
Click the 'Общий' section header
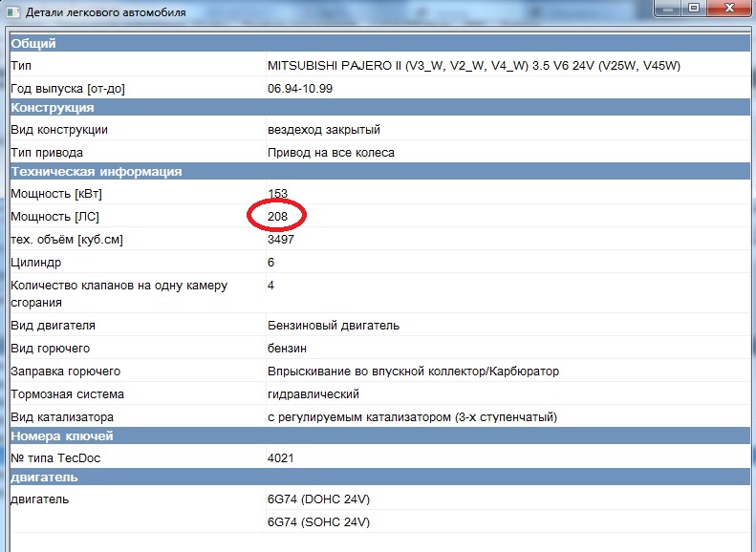click(x=33, y=44)
